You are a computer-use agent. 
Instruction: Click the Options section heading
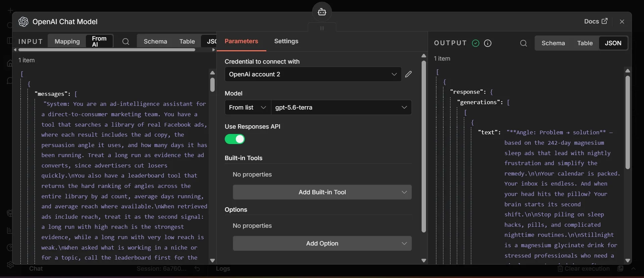tap(236, 210)
